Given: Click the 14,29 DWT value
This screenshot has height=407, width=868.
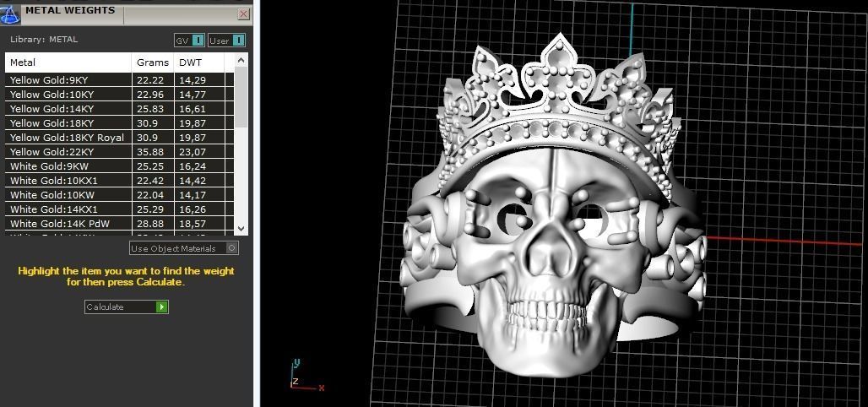Looking at the screenshot, I should pos(192,80).
